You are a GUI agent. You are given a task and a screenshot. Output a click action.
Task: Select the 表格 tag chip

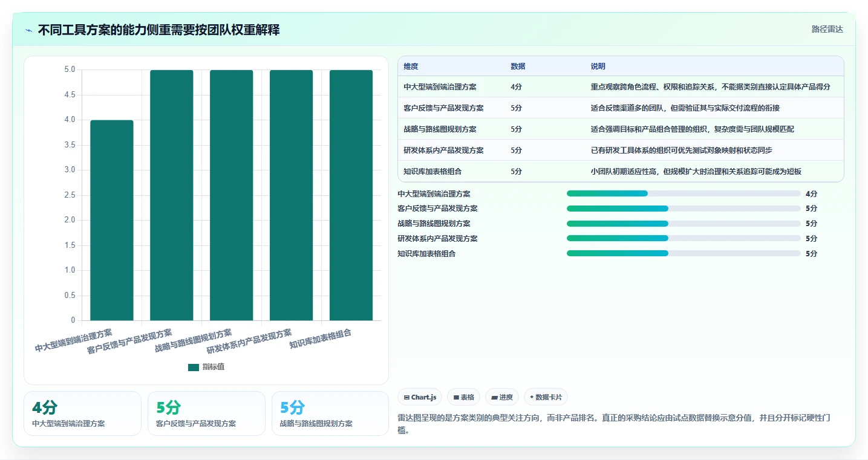(x=463, y=397)
